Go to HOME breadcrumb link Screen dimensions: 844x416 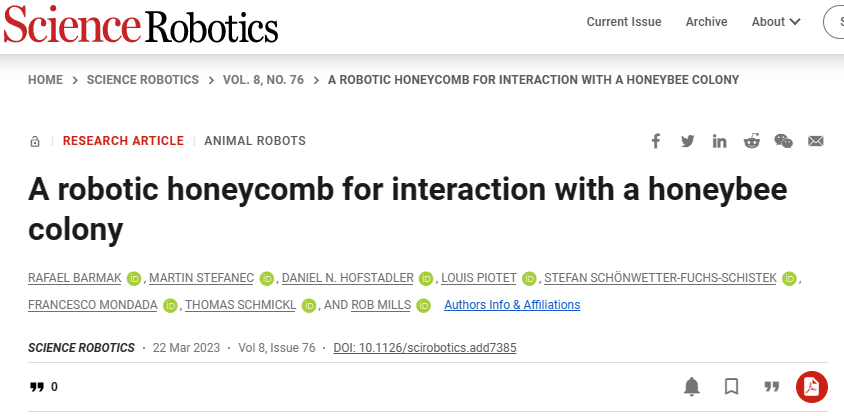45,80
